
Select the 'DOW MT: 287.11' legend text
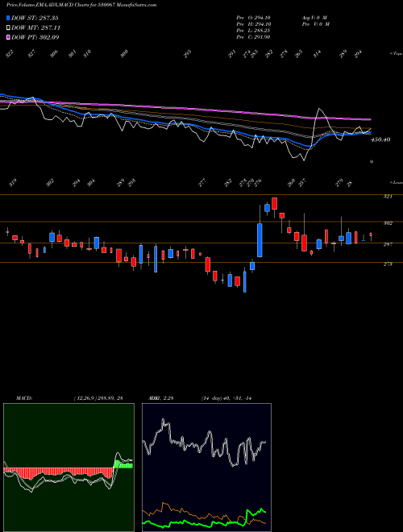coord(36,27)
